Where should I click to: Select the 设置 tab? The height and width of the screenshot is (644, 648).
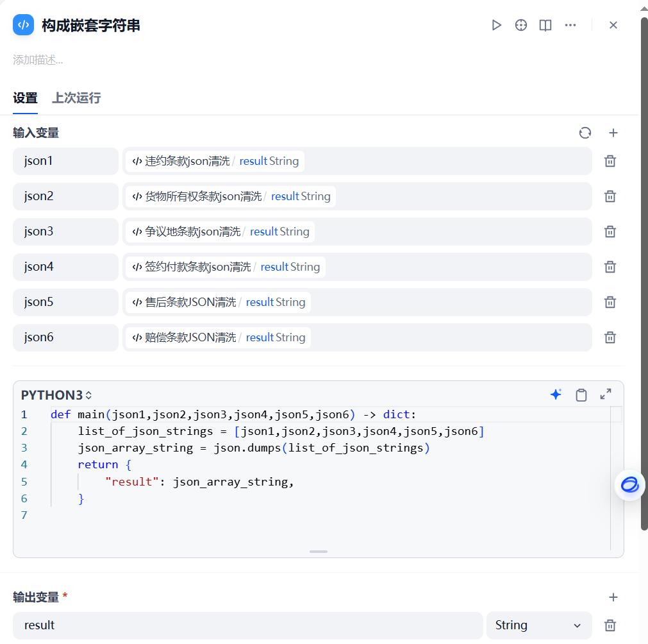coord(26,98)
